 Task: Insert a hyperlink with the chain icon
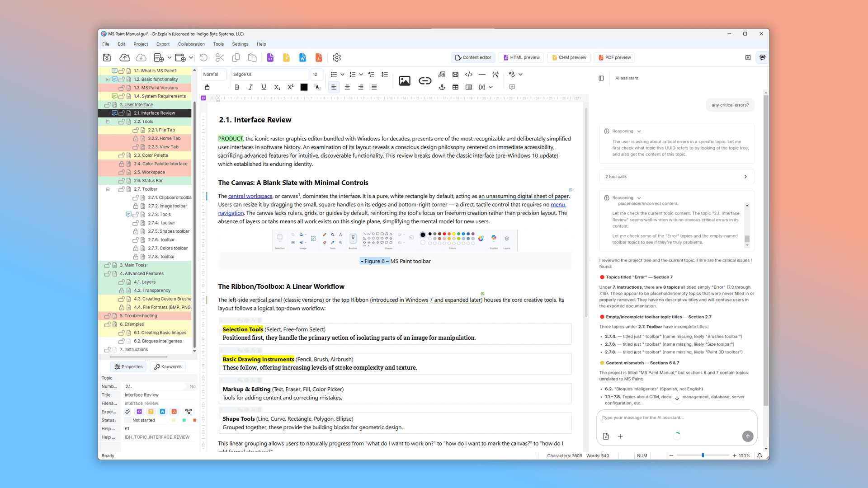[425, 81]
